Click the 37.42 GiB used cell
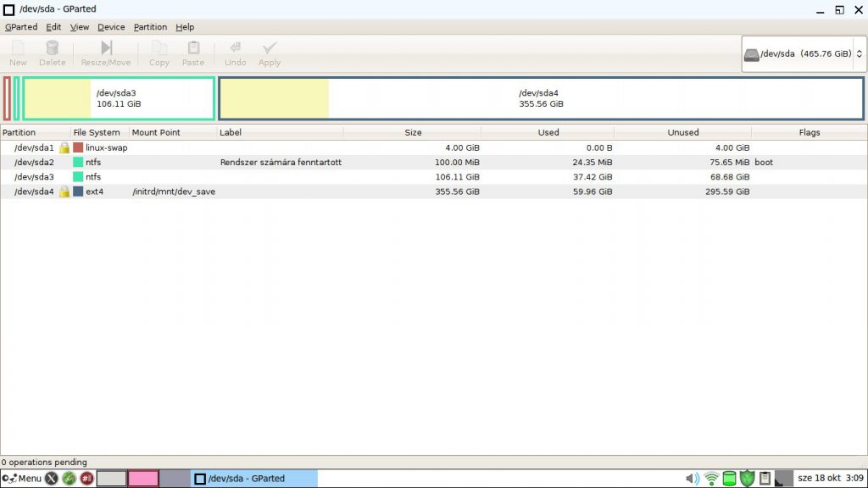The width and height of the screenshot is (868, 488). 593,177
